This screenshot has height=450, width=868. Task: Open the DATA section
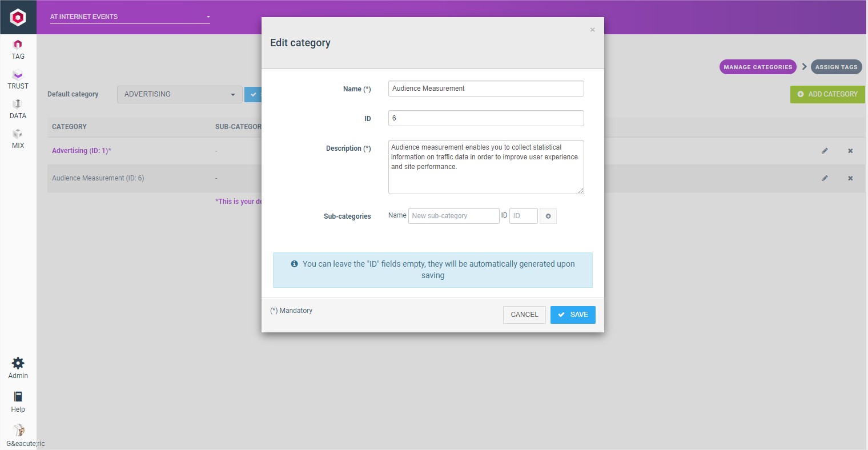click(x=18, y=109)
